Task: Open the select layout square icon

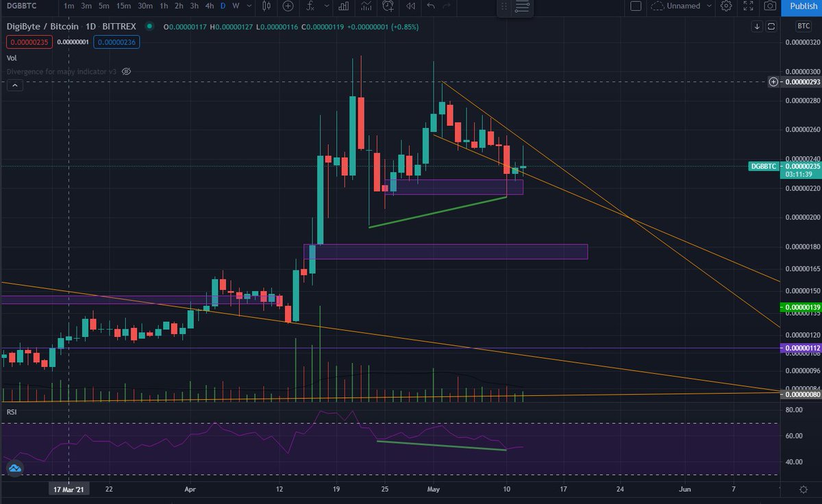Action: coord(636,6)
